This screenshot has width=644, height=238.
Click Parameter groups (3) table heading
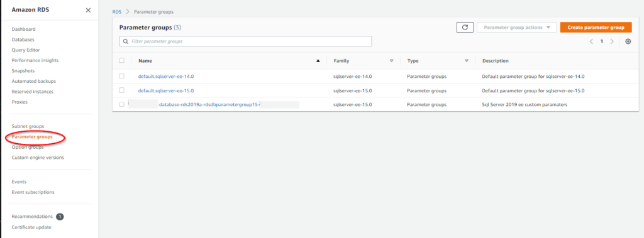pyautogui.click(x=150, y=28)
